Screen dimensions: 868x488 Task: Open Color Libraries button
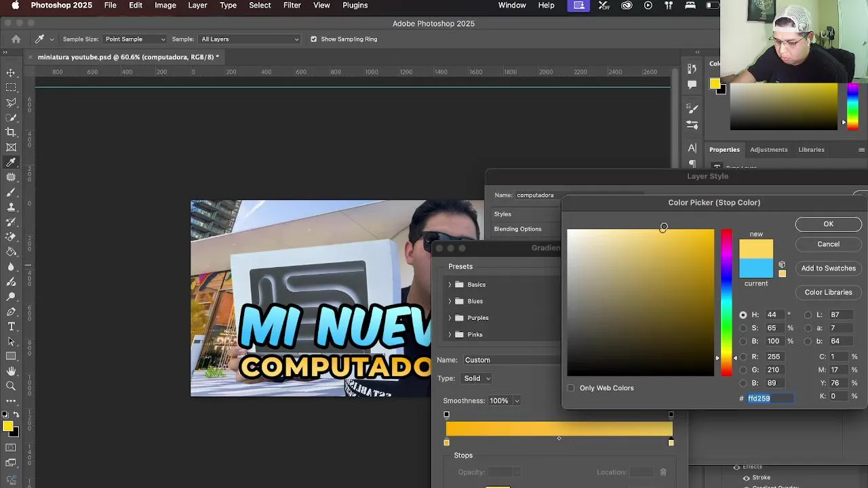point(828,292)
